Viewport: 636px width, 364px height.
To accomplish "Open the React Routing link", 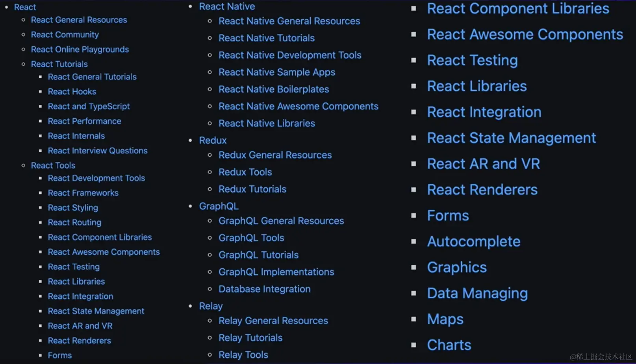I will pyautogui.click(x=74, y=222).
